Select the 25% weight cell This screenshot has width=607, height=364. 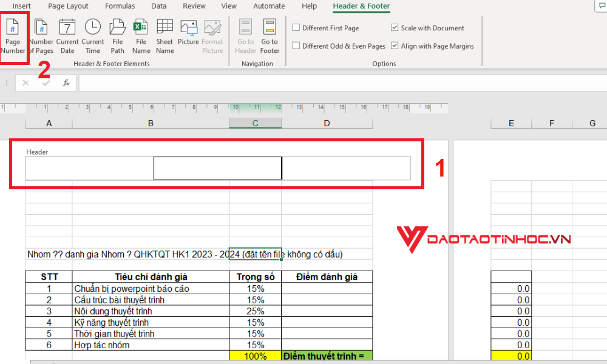[255, 311]
